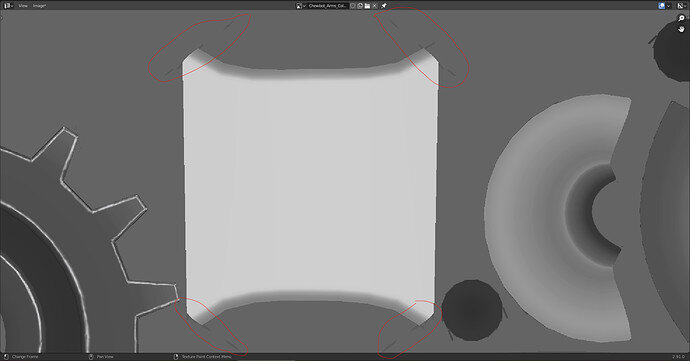Click the pan hand gizmo

coord(682,29)
